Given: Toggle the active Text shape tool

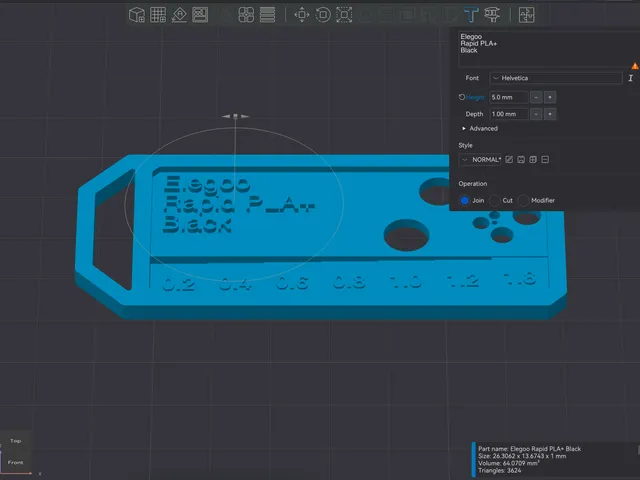Looking at the screenshot, I should click(471, 15).
